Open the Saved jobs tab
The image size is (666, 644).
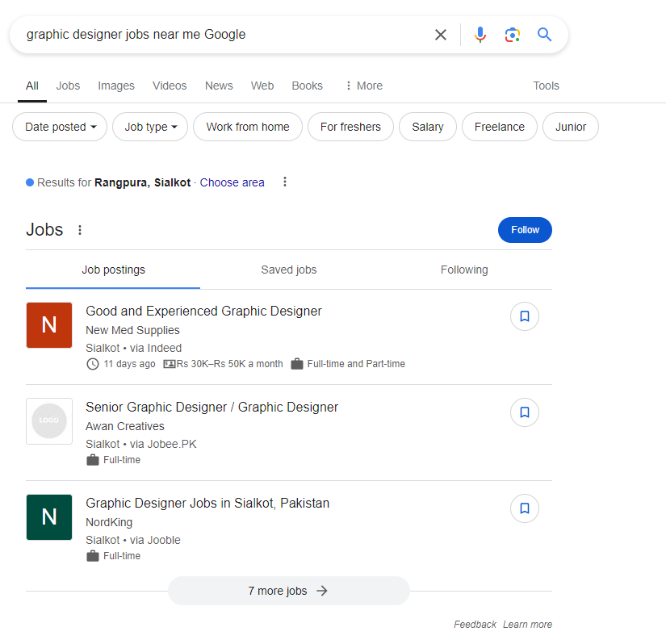(289, 270)
